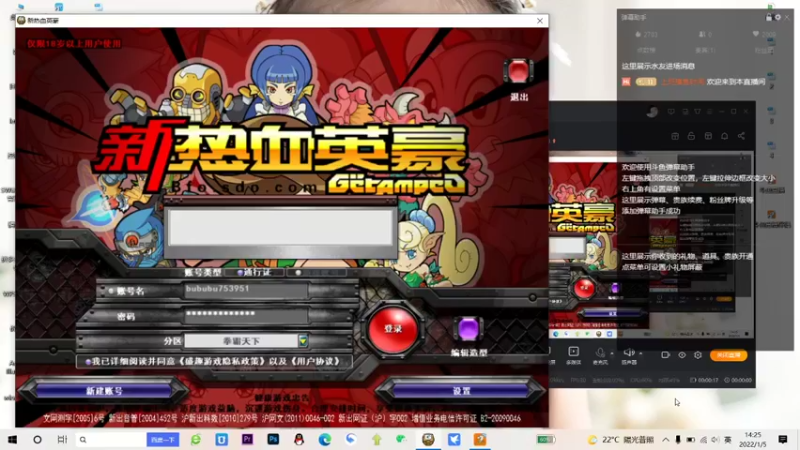The width and height of the screenshot is (800, 450).
Task: Select the 通行证 account type radio option
Action: 240,272
